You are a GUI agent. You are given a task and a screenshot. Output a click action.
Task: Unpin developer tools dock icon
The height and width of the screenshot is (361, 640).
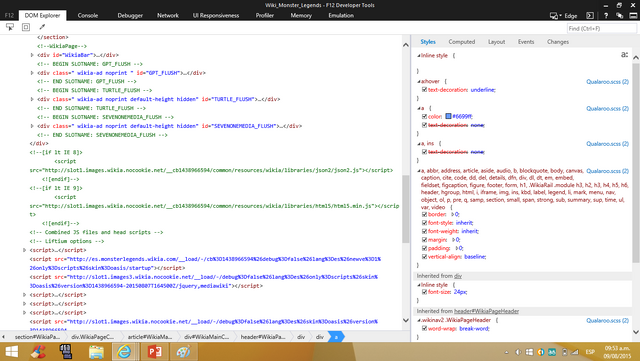pos(633,16)
